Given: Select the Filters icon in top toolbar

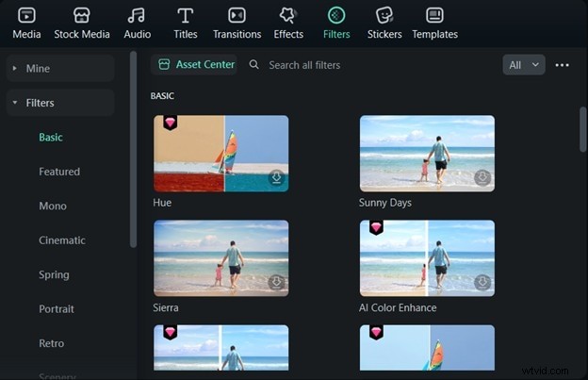Looking at the screenshot, I should (x=336, y=16).
